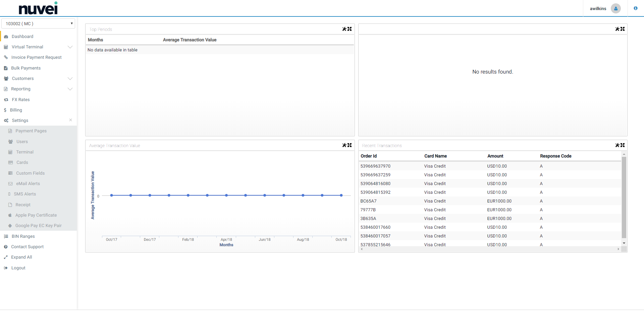This screenshot has height=312, width=644.
Task: Click the Nuvei logo
Action: coord(38,8)
